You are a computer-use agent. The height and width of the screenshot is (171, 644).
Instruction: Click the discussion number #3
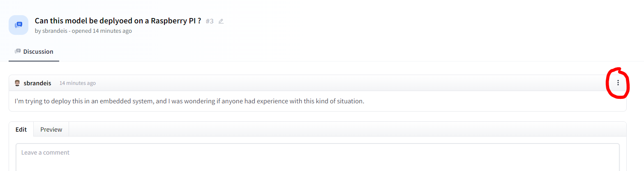[x=210, y=21]
